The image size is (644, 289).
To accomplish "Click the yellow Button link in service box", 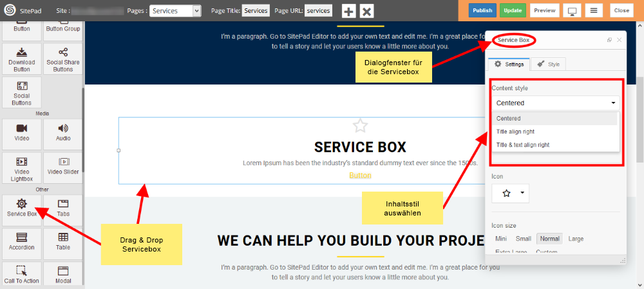I will pyautogui.click(x=360, y=175).
